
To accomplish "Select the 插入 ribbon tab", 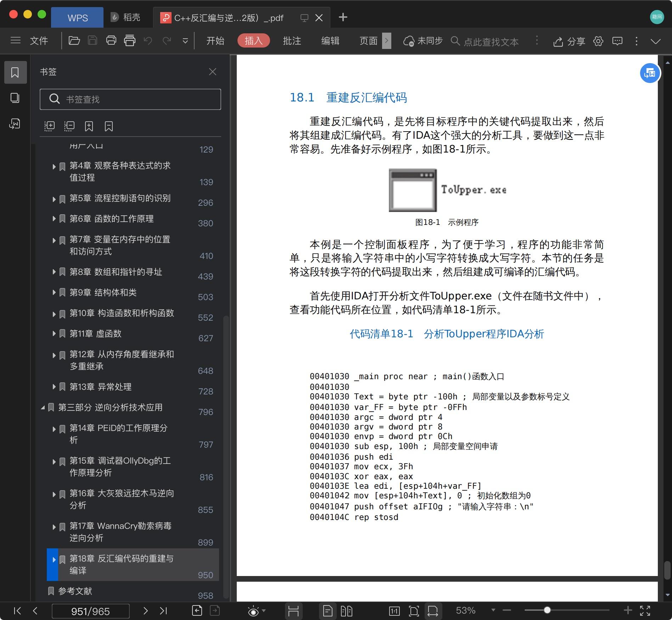I will point(253,41).
